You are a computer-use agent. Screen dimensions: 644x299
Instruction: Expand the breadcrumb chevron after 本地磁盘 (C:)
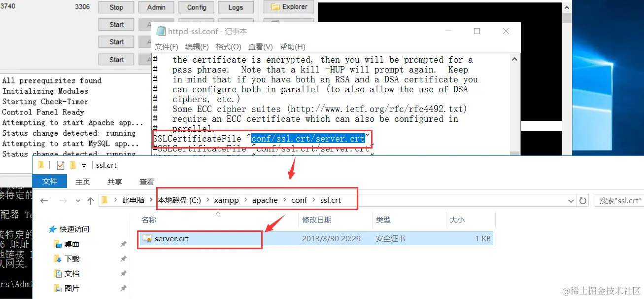click(208, 200)
